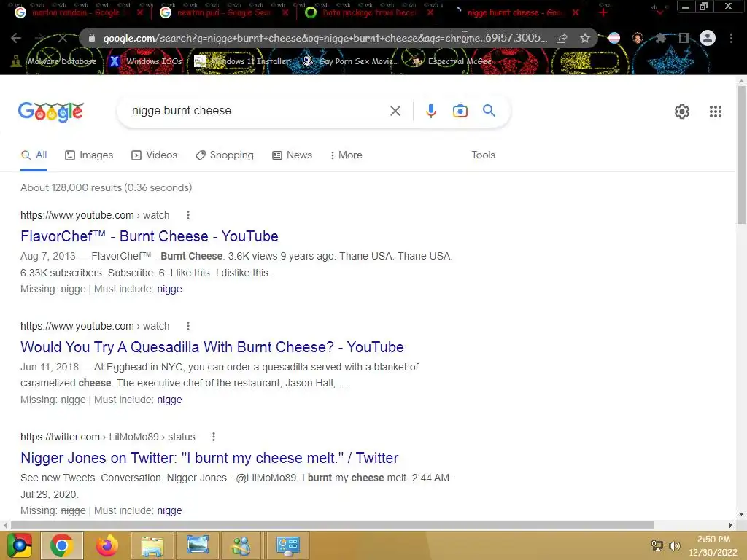Screen dimensions: 747x560
Task: Switch to Videos results
Action: click(x=155, y=155)
